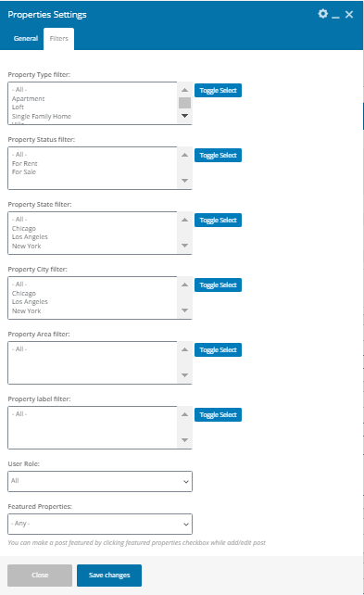
Task: Toggle Select for Property Status filter
Action: tap(218, 155)
